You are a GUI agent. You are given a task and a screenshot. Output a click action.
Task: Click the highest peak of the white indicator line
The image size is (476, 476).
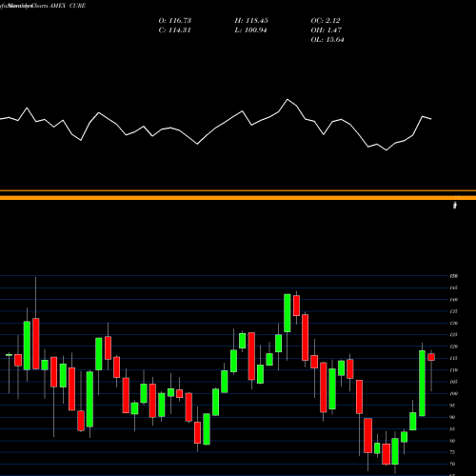[x=288, y=100]
